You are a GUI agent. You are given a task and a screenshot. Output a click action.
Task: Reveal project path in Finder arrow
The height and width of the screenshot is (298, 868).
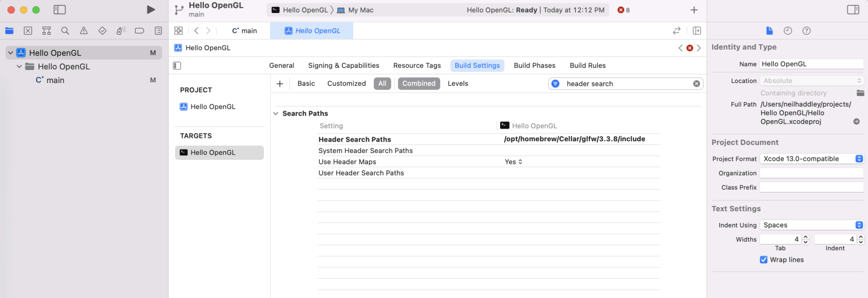pos(856,121)
